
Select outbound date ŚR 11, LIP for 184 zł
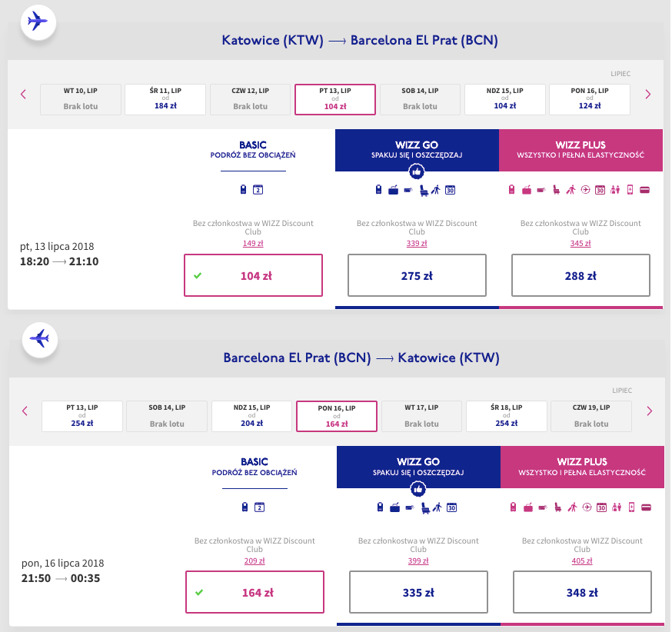click(165, 99)
